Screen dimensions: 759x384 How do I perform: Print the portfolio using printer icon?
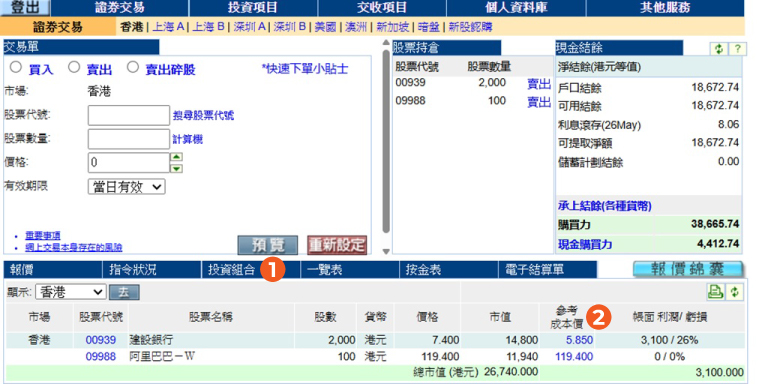[x=715, y=292]
